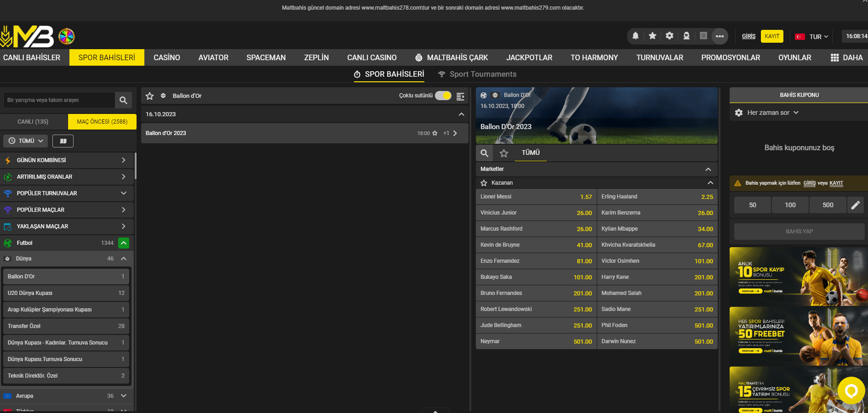Select the 500 quick stake button

828,205
